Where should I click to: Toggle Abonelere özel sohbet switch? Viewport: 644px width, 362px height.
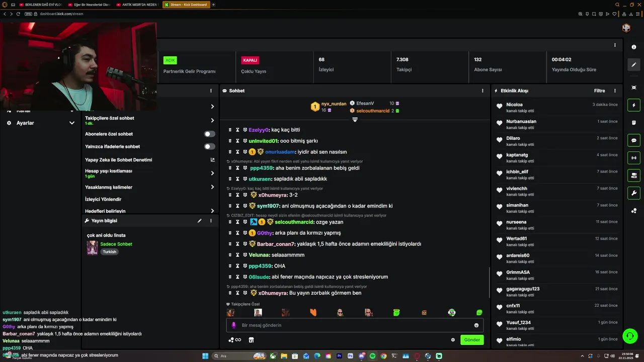click(210, 134)
